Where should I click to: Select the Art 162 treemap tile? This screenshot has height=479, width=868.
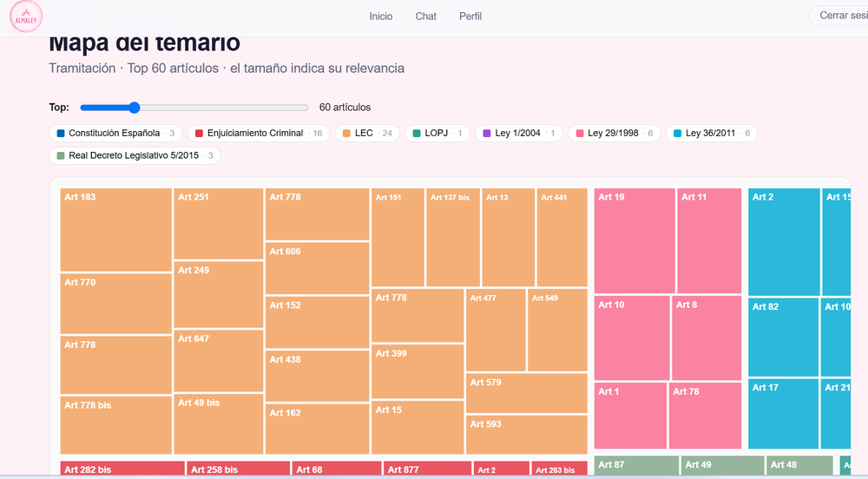coord(317,429)
